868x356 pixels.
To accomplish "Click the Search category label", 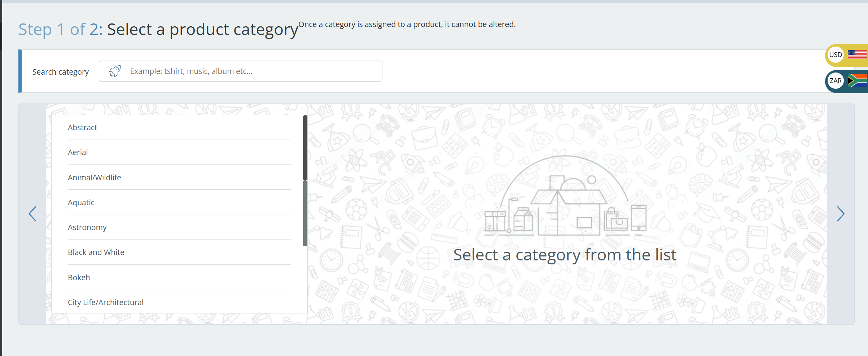I will coord(61,72).
